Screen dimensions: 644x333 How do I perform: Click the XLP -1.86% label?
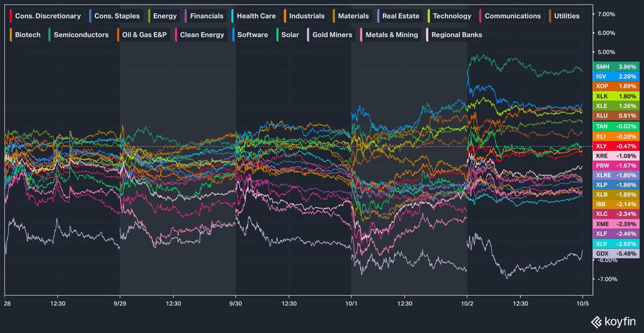coord(616,185)
